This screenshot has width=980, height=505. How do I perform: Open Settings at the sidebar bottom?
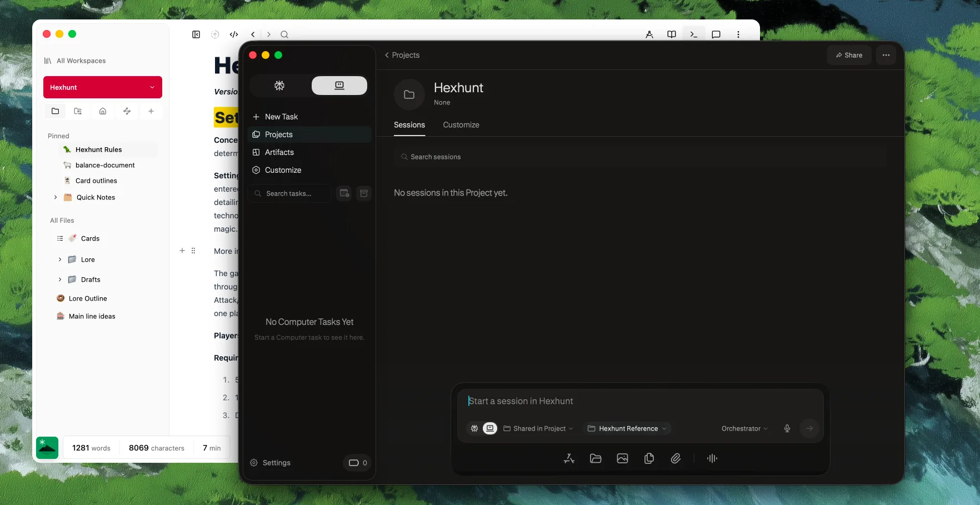point(271,463)
